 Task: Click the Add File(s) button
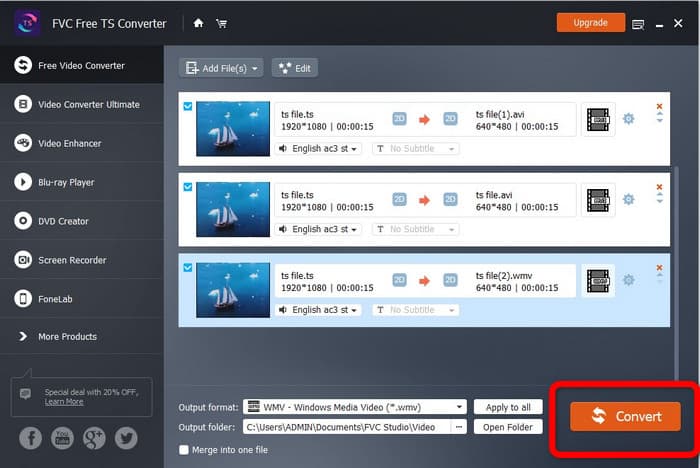[221, 68]
